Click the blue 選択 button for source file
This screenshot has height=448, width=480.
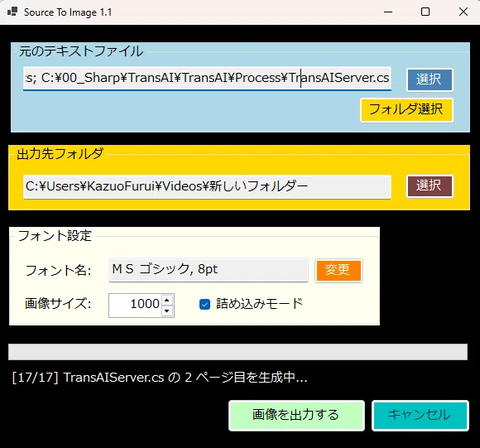point(430,79)
